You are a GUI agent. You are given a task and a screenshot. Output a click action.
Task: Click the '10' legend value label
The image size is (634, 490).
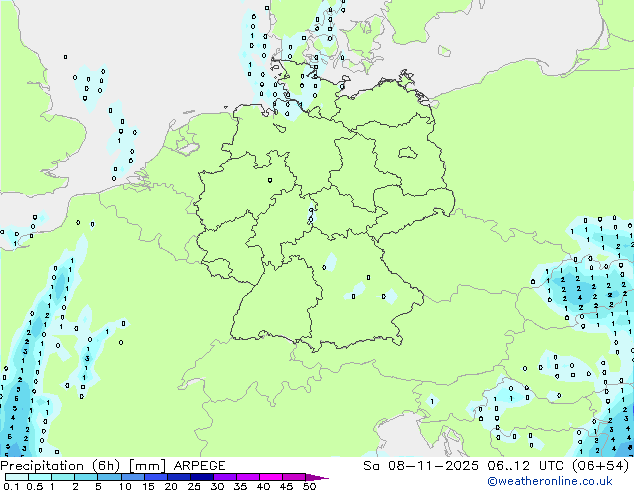click(125, 486)
